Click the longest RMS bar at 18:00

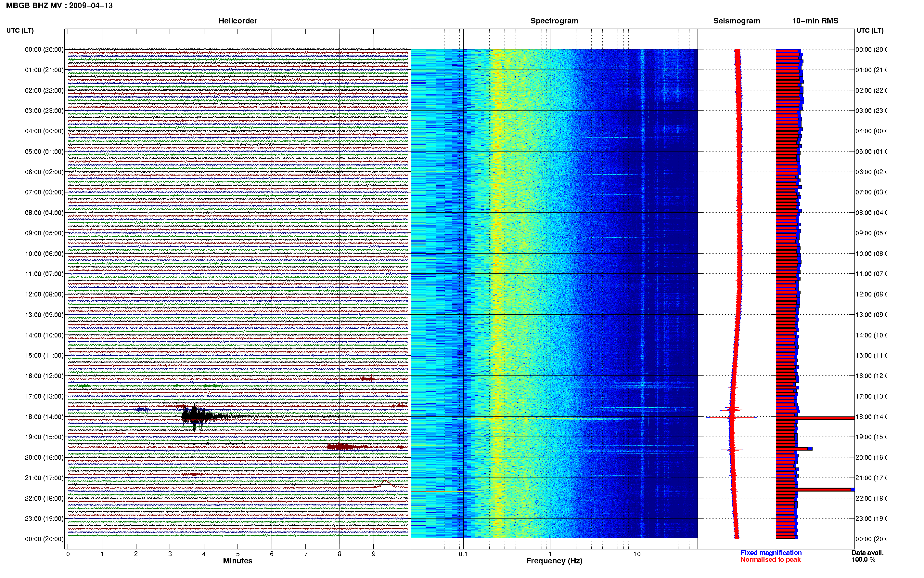(815, 418)
